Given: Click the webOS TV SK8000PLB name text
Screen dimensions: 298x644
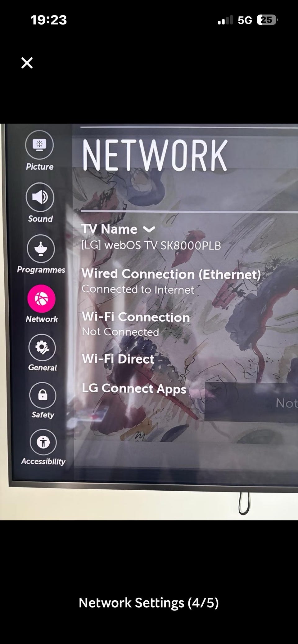Looking at the screenshot, I should point(151,246).
